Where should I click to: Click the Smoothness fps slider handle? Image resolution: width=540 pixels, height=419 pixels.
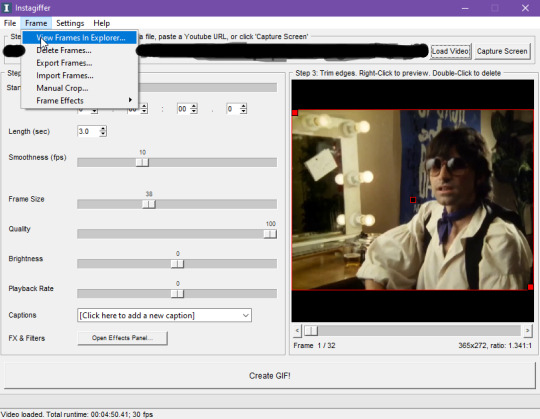[142, 162]
